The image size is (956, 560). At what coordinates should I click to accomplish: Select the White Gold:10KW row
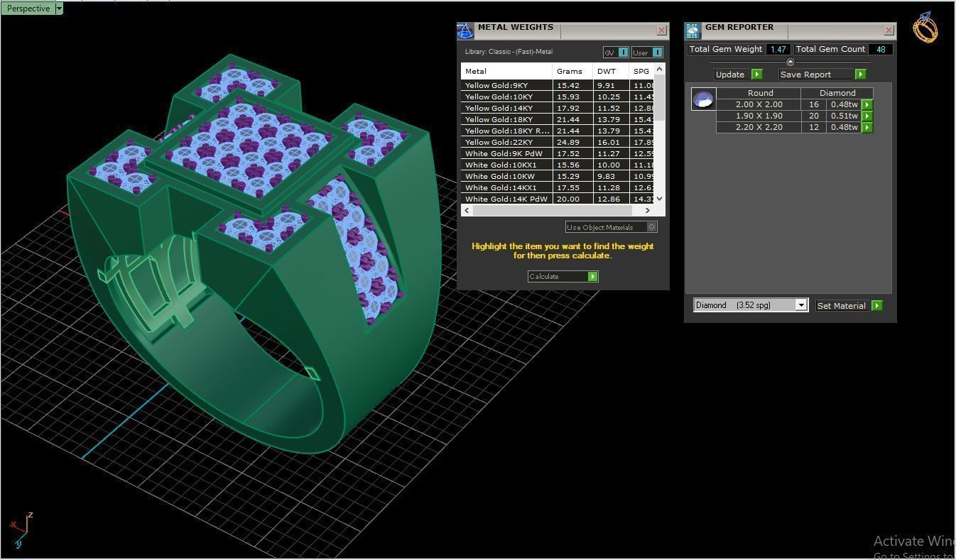click(558, 176)
